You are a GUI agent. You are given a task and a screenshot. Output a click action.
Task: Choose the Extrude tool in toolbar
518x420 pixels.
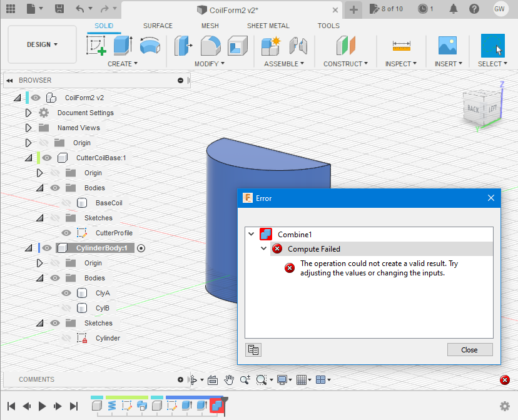tap(123, 46)
